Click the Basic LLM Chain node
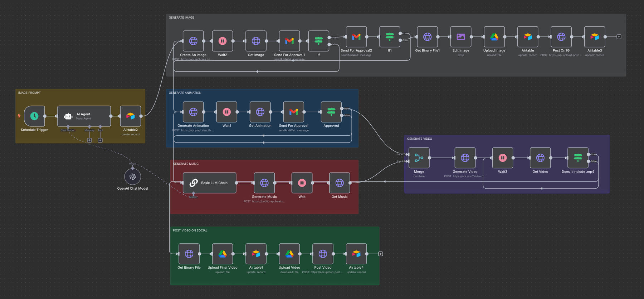 point(209,183)
